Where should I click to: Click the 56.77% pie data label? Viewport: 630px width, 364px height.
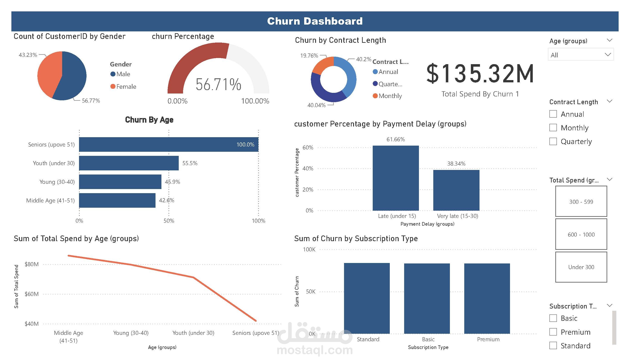point(91,100)
